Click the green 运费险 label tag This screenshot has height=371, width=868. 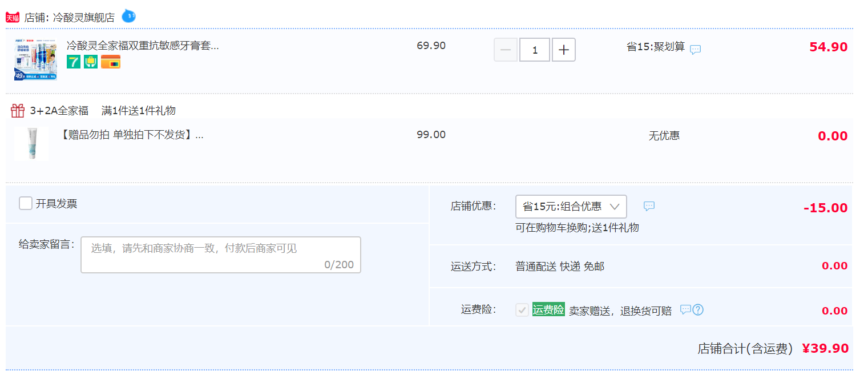[x=548, y=309]
